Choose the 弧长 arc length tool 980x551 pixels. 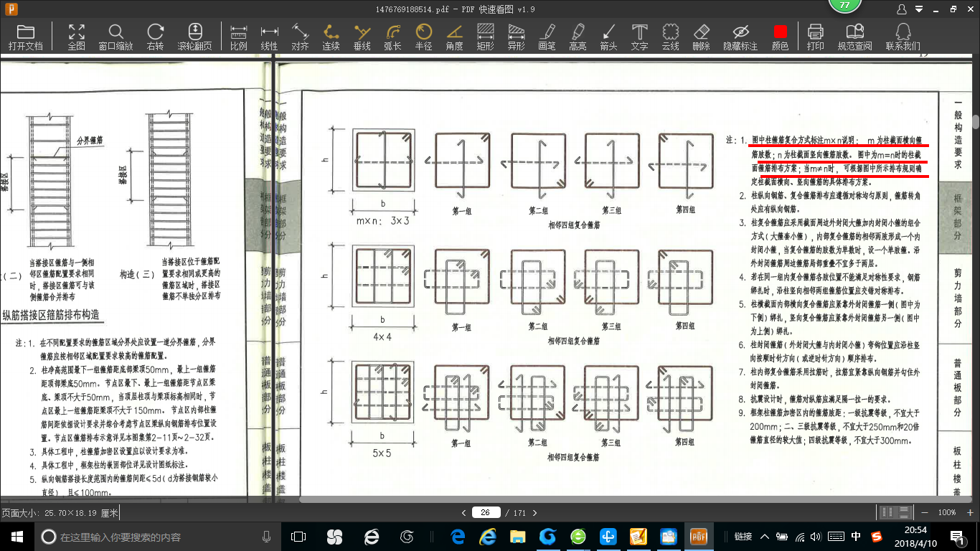click(392, 37)
